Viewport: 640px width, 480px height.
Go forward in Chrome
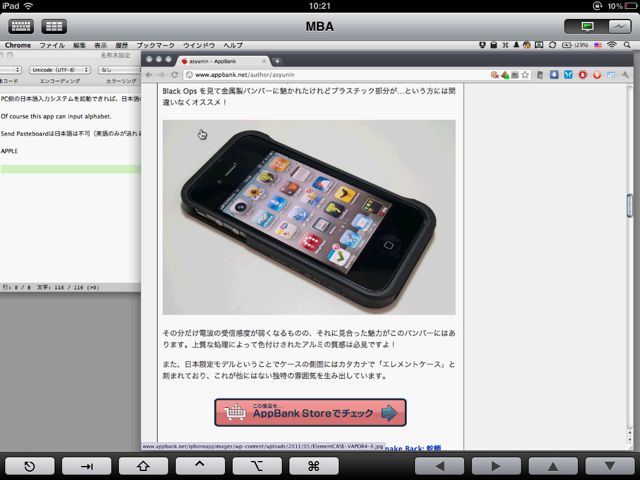pos(162,75)
